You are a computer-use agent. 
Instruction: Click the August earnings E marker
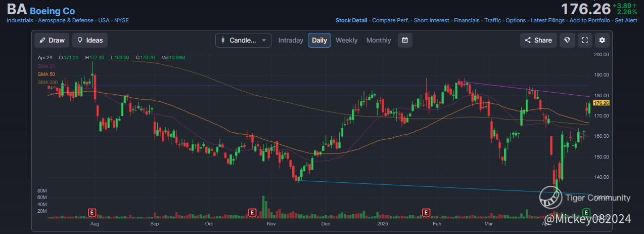click(92, 212)
